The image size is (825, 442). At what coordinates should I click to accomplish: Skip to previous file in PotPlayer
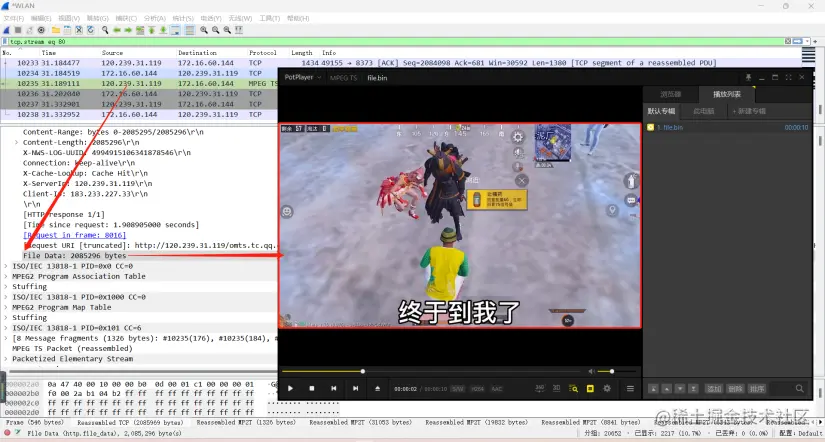coord(334,388)
